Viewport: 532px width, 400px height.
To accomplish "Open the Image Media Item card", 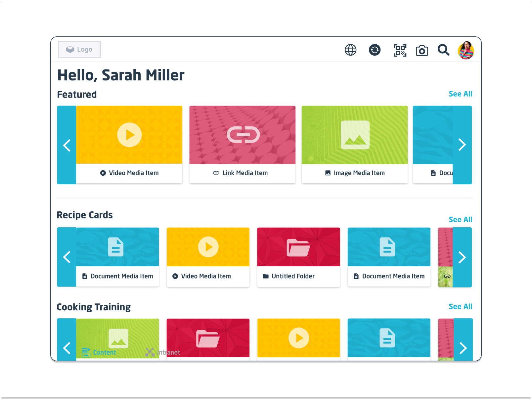I will coord(355,145).
